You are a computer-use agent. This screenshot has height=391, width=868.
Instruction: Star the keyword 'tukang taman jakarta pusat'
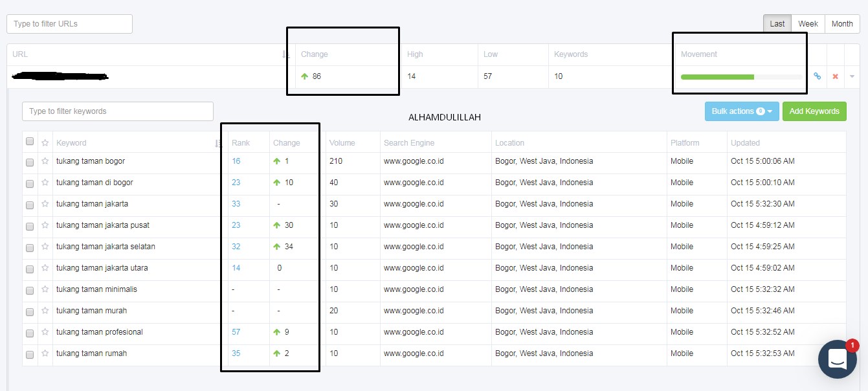(45, 225)
